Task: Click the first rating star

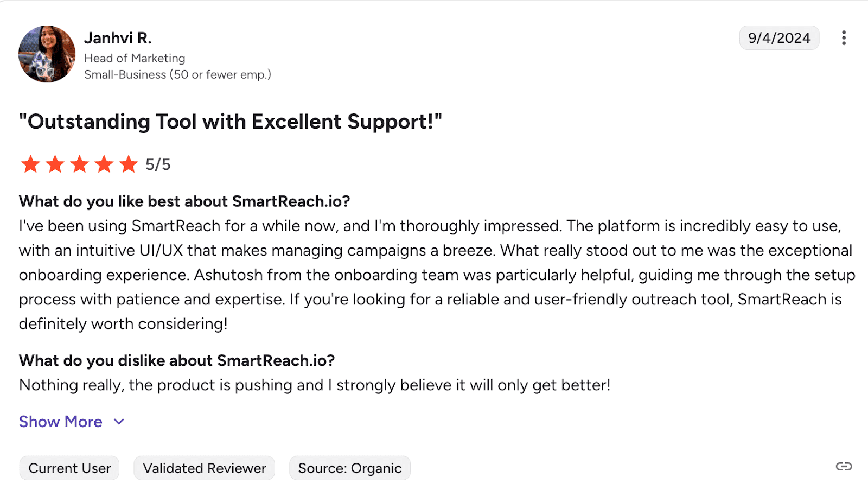Action: [30, 164]
